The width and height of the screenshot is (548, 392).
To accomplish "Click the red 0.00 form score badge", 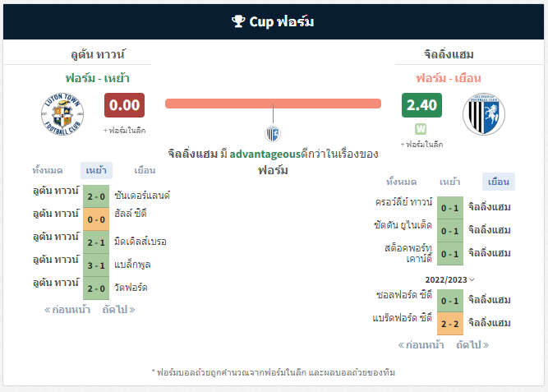I will coord(124,105).
